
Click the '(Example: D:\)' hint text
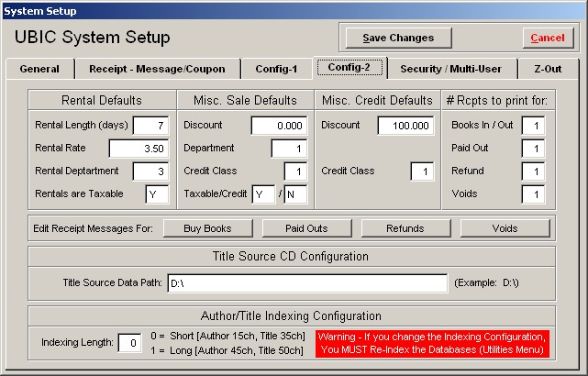(x=487, y=283)
